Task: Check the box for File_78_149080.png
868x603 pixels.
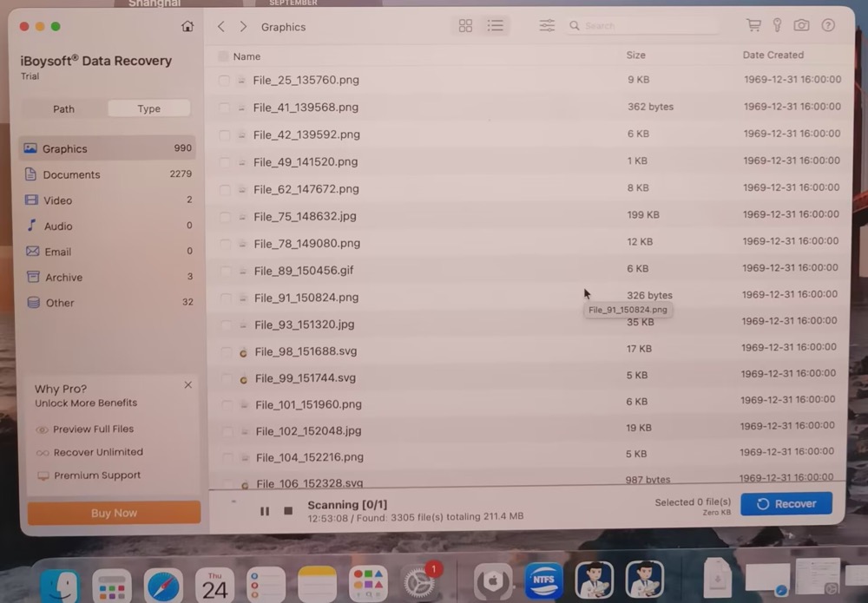Action: (225, 244)
